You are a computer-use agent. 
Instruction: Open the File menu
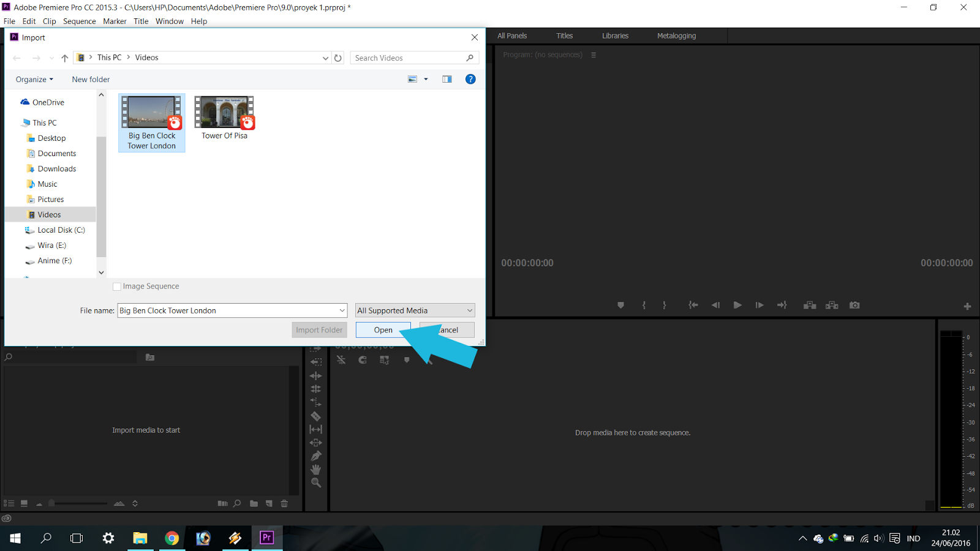click(9, 21)
